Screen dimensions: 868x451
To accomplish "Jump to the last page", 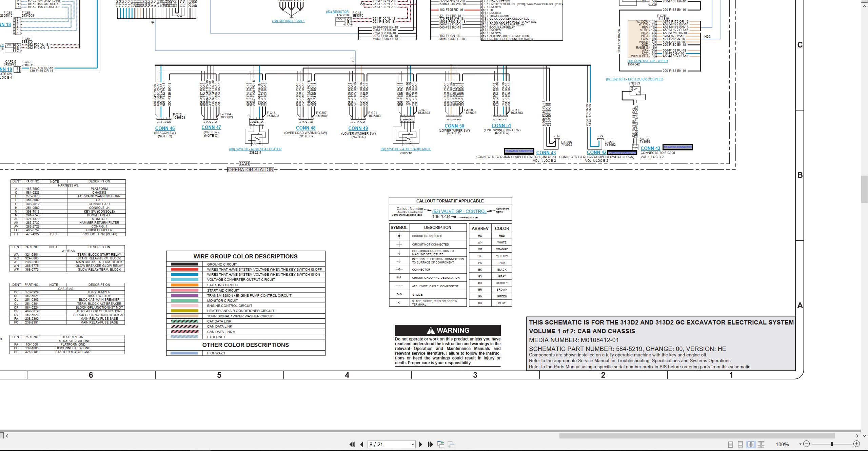I will pyautogui.click(x=431, y=444).
